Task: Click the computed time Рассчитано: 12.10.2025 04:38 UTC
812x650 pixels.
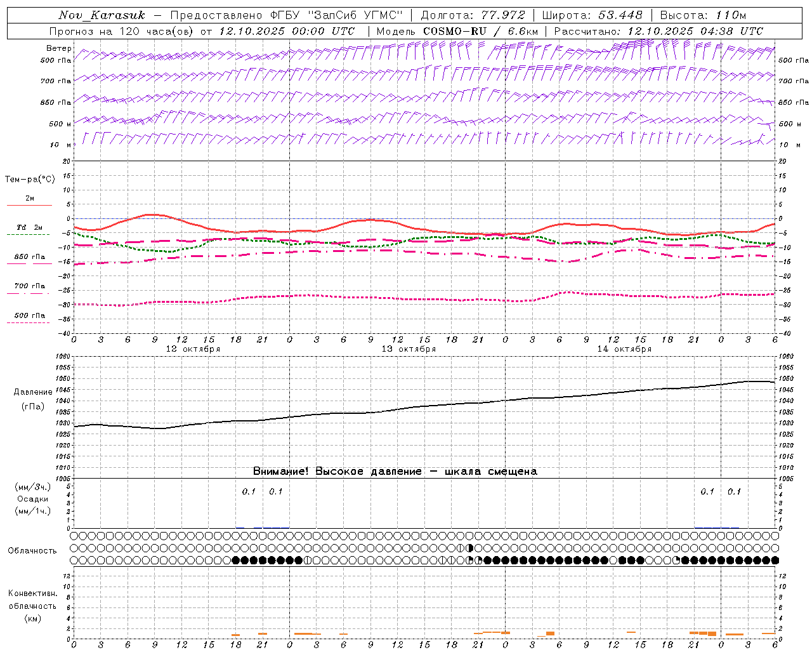Action: pyautogui.click(x=658, y=31)
